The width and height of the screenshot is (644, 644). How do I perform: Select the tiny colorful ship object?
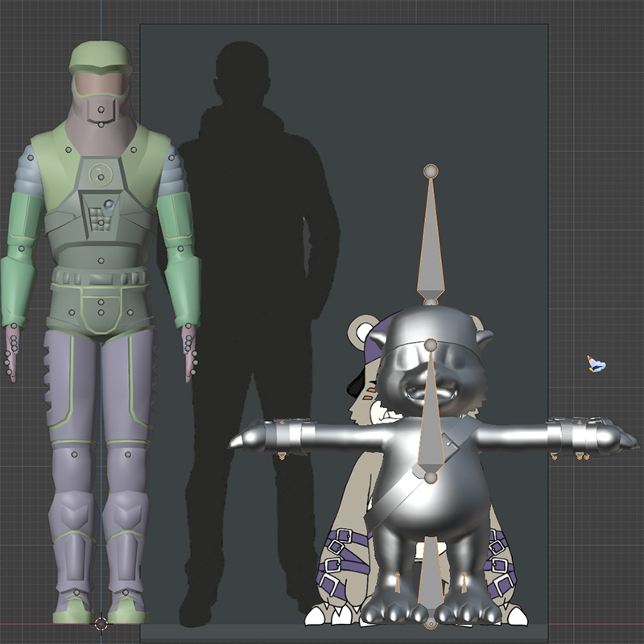596,364
